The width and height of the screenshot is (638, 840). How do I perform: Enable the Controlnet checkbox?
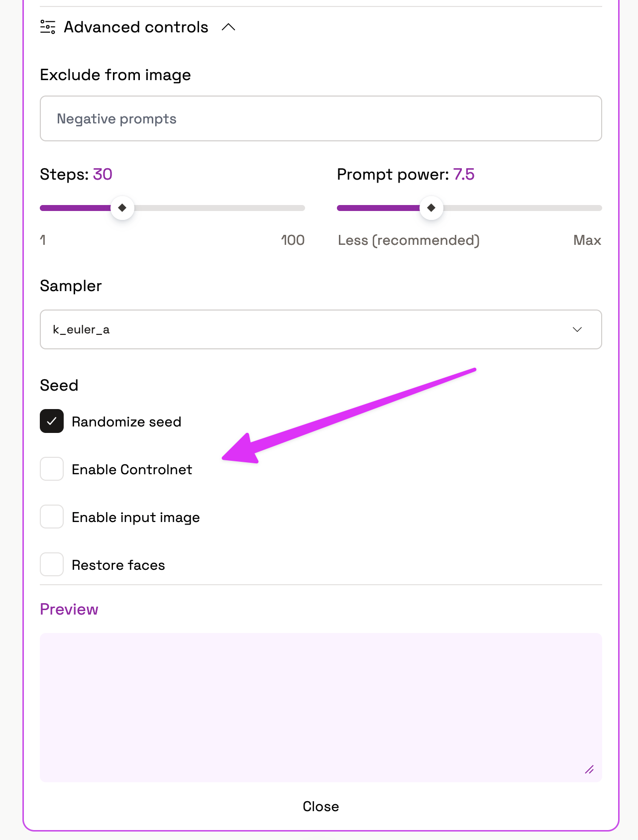point(52,469)
